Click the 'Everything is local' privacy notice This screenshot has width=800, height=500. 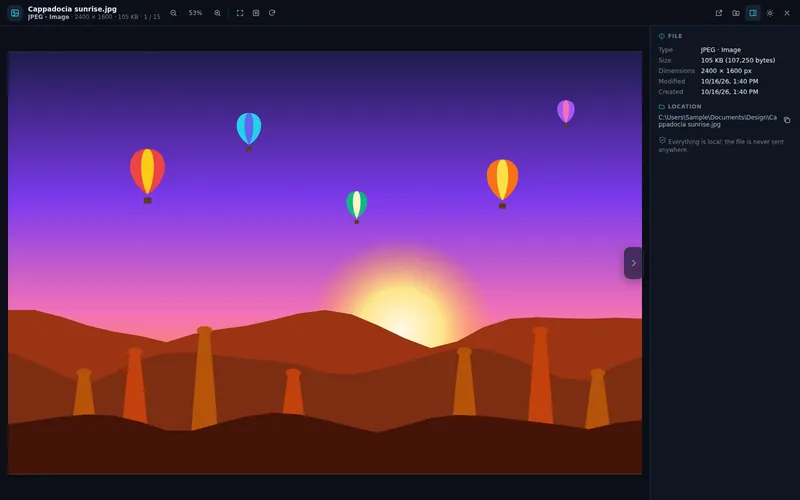[721, 145]
